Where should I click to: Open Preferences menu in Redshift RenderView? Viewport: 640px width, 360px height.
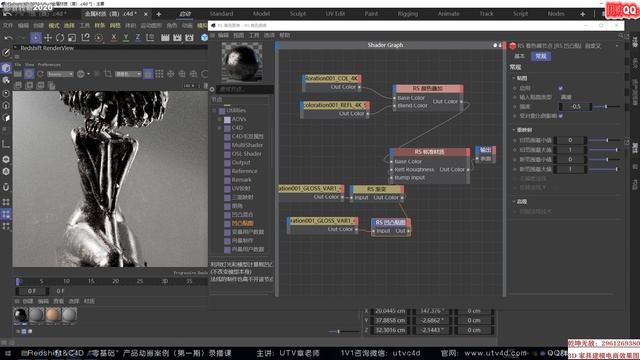(x=49, y=64)
